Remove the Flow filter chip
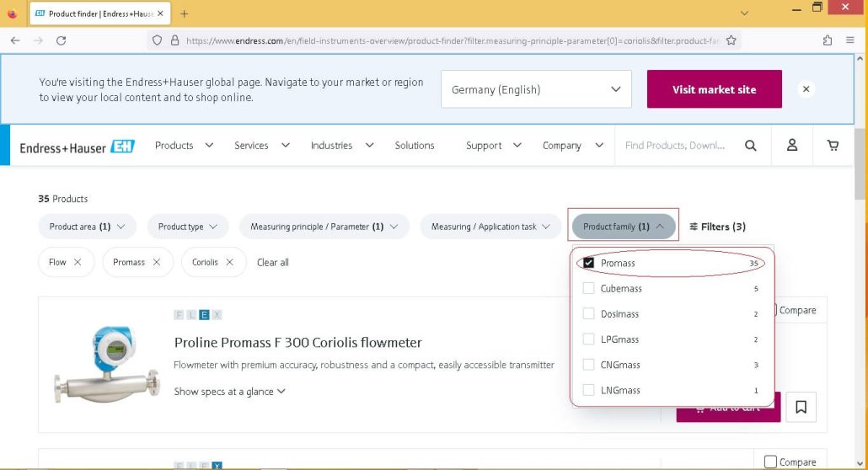Viewport: 868px width, 470px height. pos(78,263)
